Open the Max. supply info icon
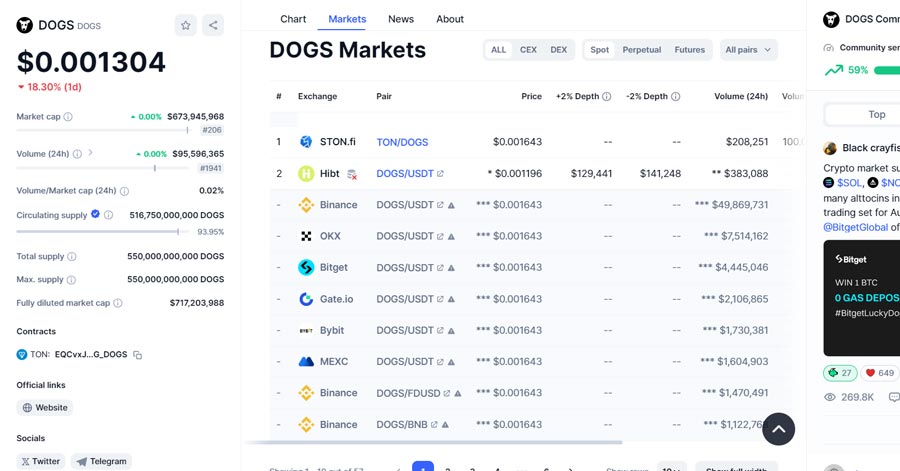The height and width of the screenshot is (471, 900). [71, 280]
